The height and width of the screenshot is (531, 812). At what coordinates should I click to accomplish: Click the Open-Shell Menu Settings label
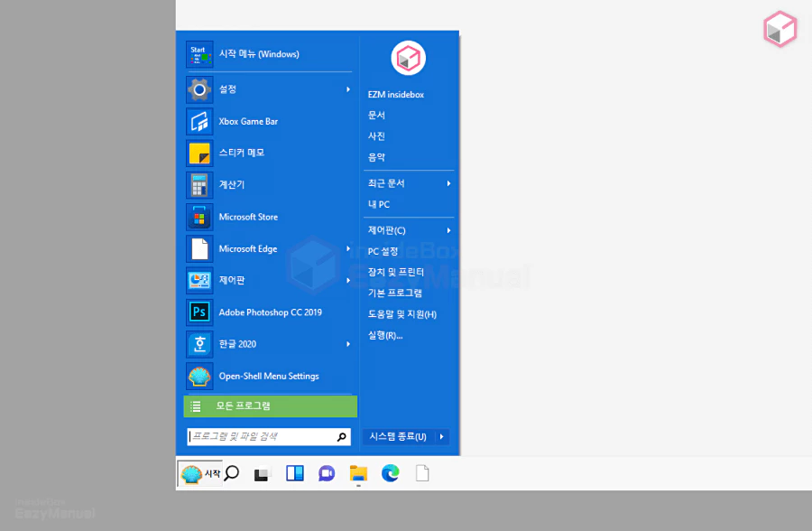(269, 377)
